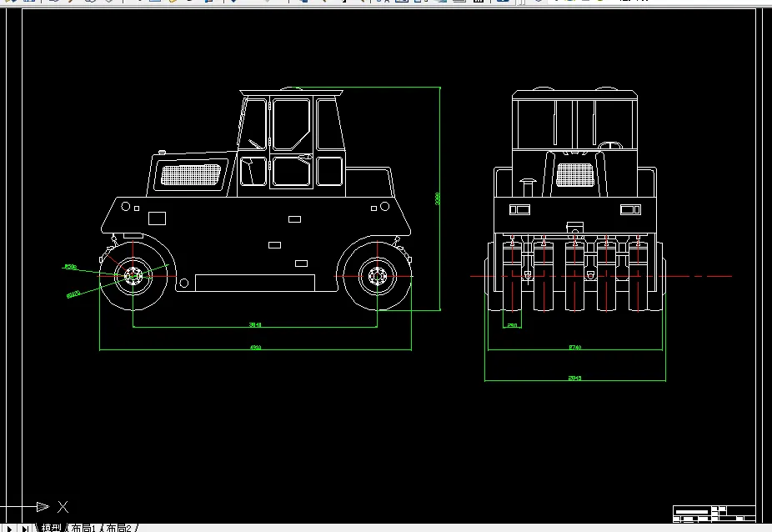Select the engine grille hatch in side view
This screenshot has width=772, height=532.
click(191, 175)
